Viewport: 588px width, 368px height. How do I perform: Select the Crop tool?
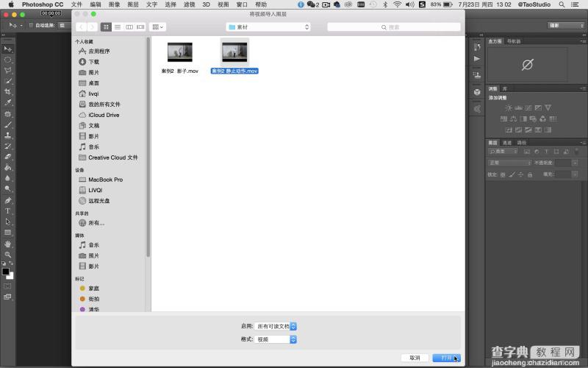point(7,91)
